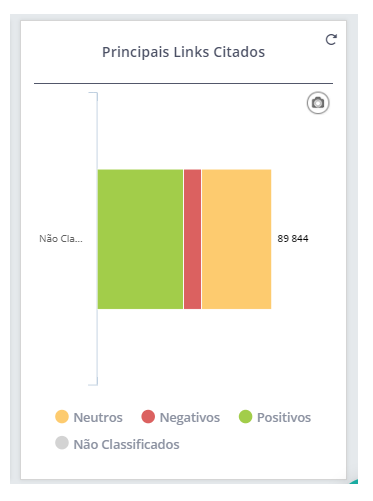The image size is (373, 501).
Task: Click the 89 844 total value label
Action: (x=293, y=239)
